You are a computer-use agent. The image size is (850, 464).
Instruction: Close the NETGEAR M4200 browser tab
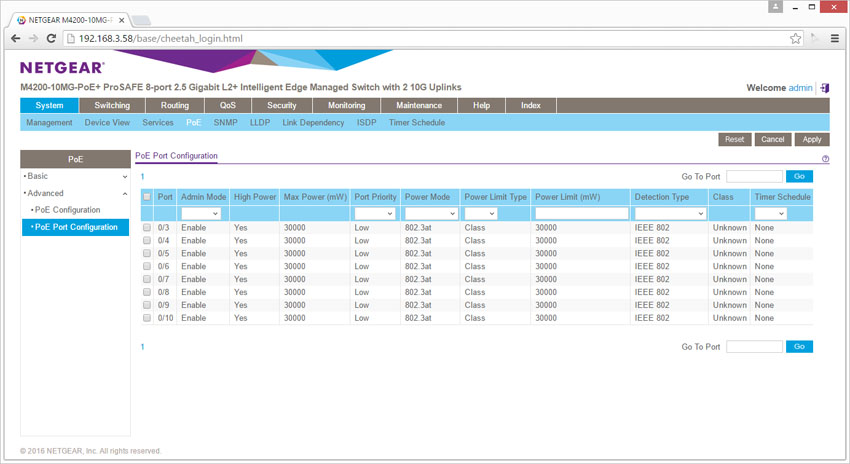click(x=121, y=20)
